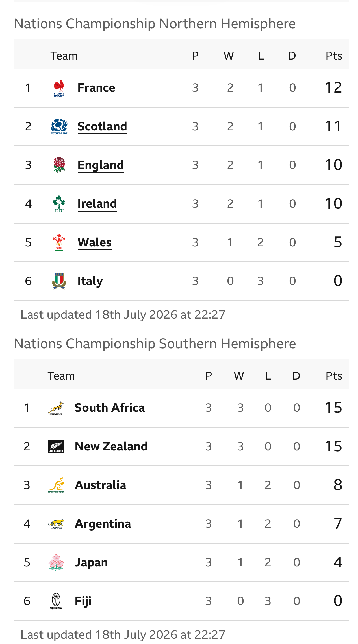Click the Wales WRU feathers crest
The image size is (358, 644).
(59, 242)
